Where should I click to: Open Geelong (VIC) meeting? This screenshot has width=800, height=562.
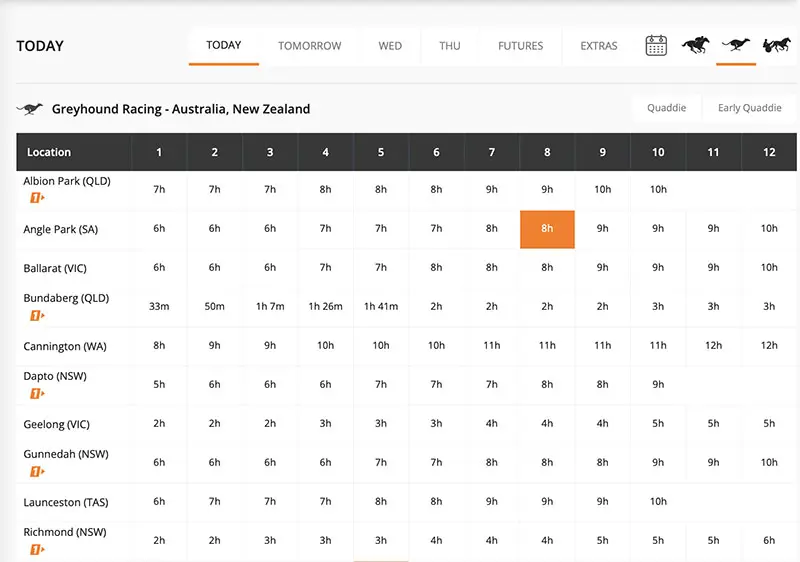pyautogui.click(x=57, y=424)
